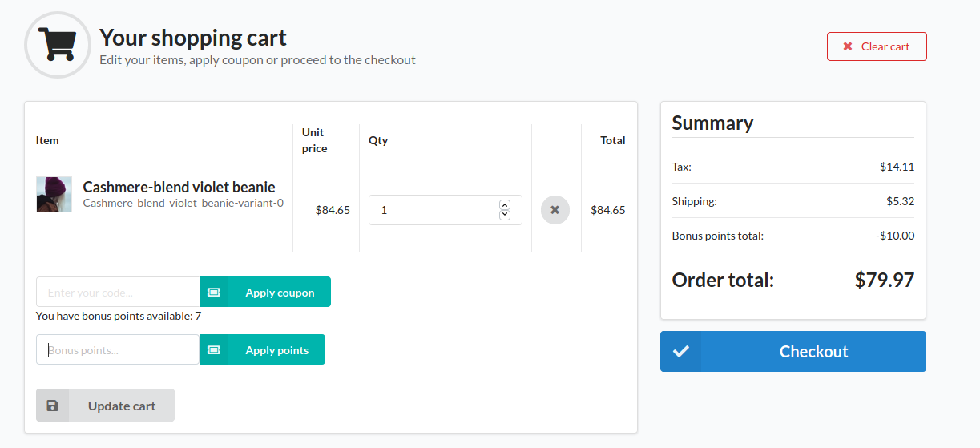Screen dimensions: 980x448
Task: Click the Clear cart button text
Action: (885, 46)
